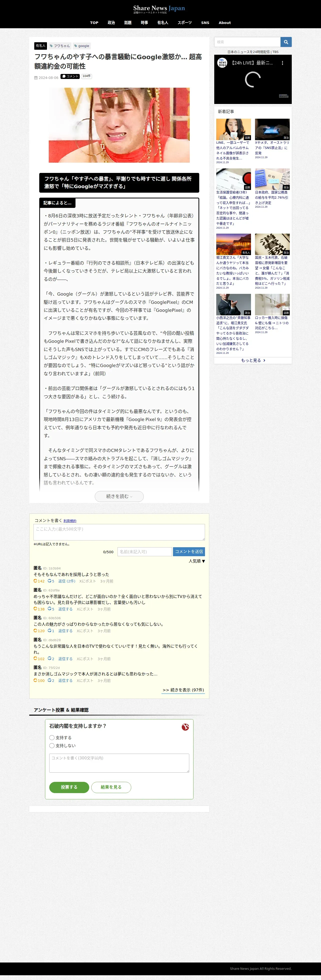Open the TOP menu item
Image resolution: width=321 pixels, height=980 pixels.
[x=94, y=23]
